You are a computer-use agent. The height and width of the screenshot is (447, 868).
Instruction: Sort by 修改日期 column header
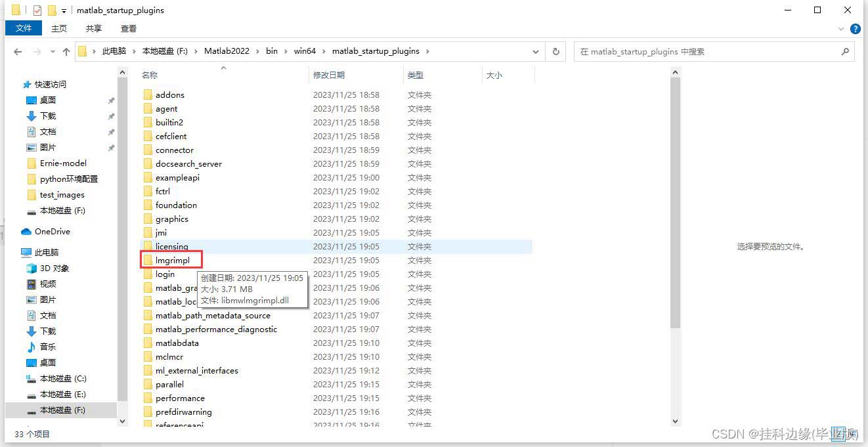point(329,75)
